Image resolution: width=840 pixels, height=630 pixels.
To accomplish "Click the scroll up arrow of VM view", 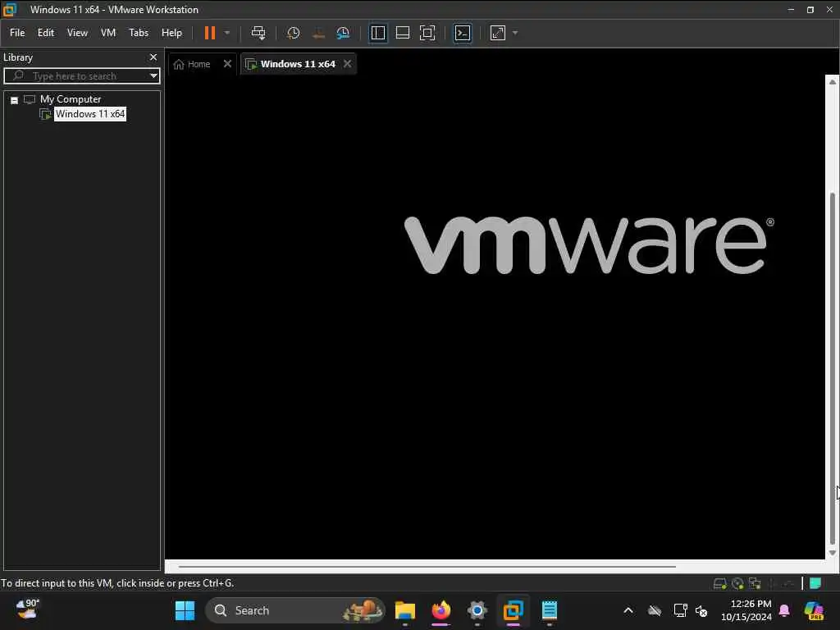I will pyautogui.click(x=832, y=81).
